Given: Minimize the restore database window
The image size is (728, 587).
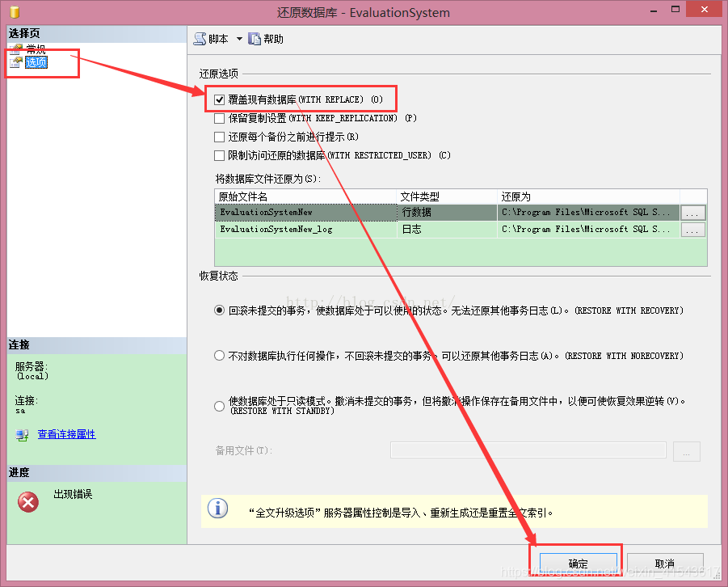Looking at the screenshot, I should [654, 11].
